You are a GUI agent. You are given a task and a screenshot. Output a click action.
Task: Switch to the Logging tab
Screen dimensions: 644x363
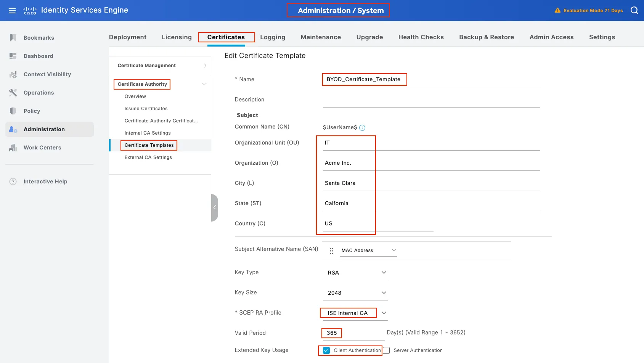(x=273, y=37)
